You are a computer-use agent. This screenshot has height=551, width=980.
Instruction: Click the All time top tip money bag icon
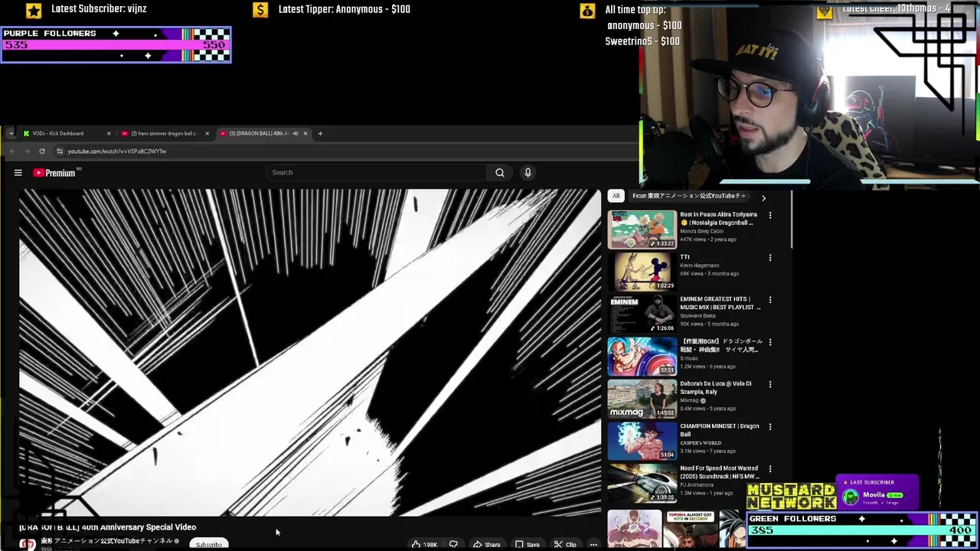point(587,10)
